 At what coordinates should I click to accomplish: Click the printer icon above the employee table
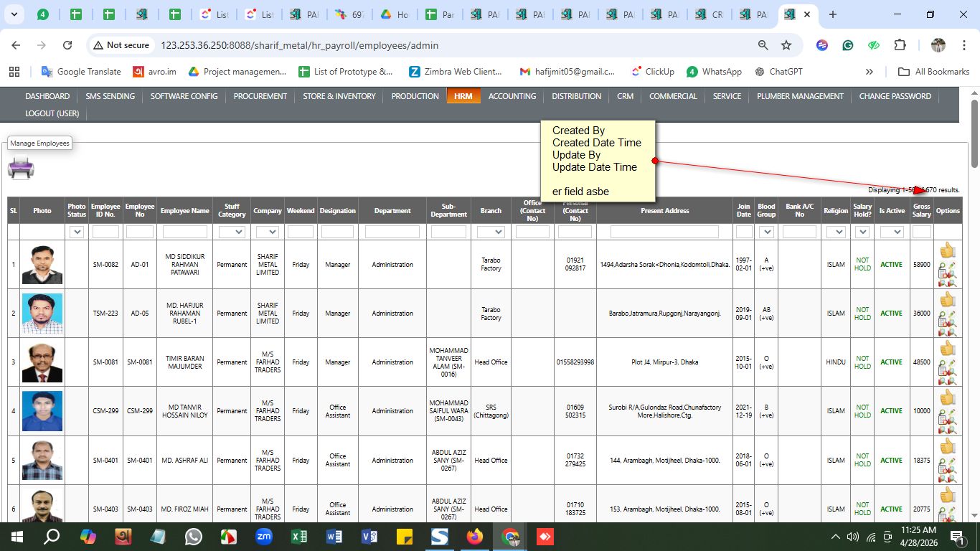(x=21, y=168)
